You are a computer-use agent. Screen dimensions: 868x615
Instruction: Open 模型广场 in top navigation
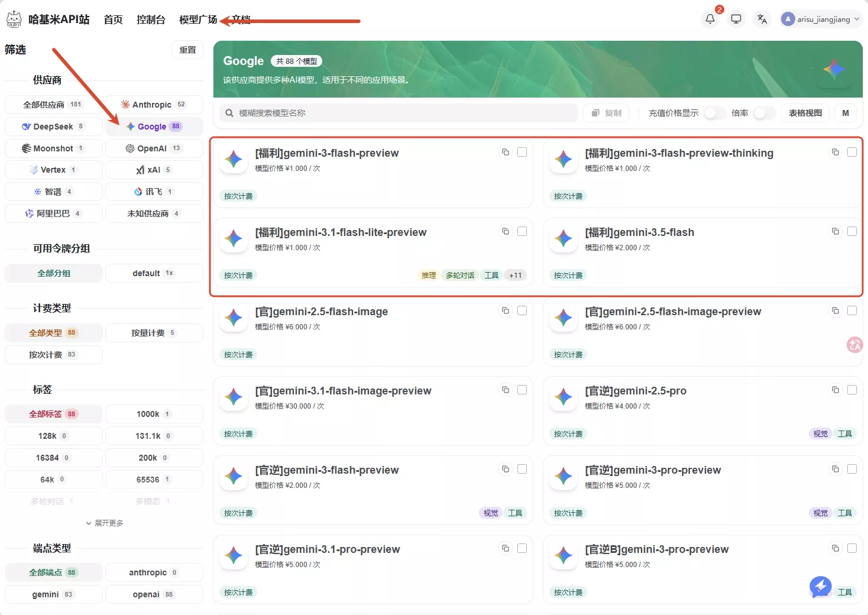point(198,20)
